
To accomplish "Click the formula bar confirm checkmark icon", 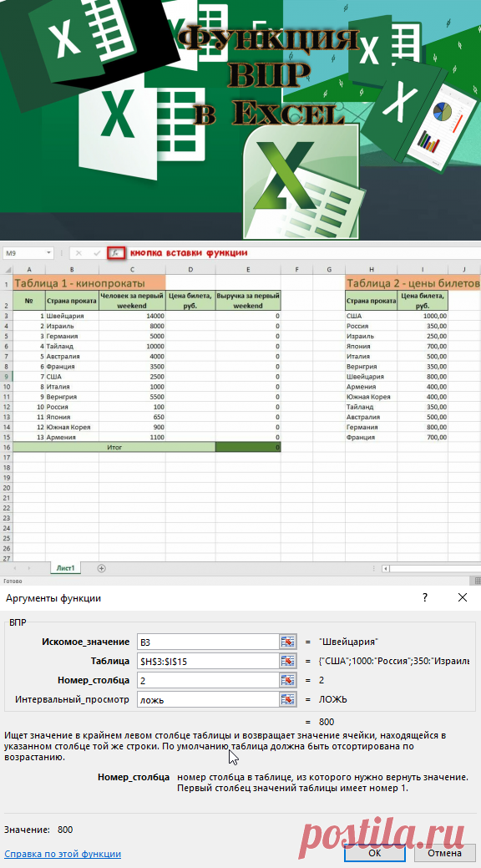I will [x=97, y=252].
